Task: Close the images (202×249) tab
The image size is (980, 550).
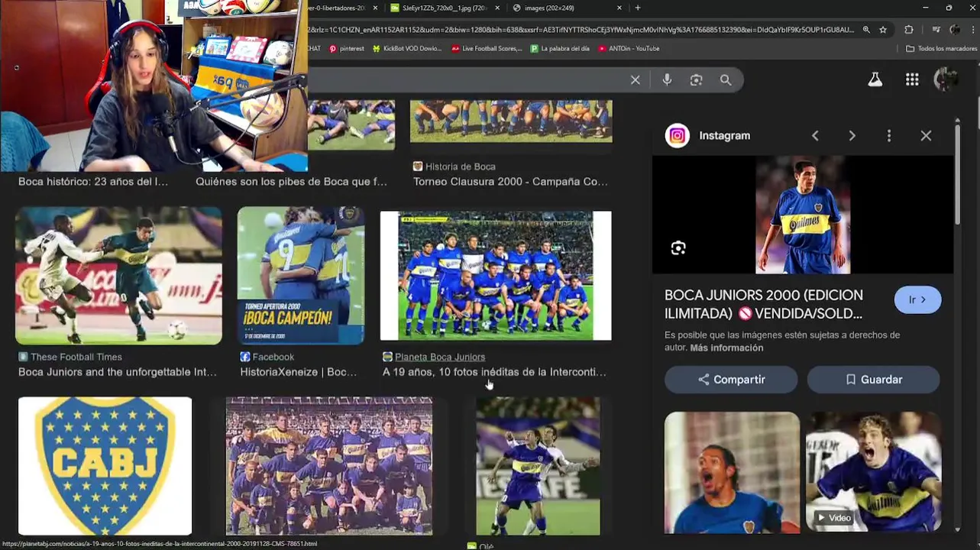Action: tap(620, 8)
